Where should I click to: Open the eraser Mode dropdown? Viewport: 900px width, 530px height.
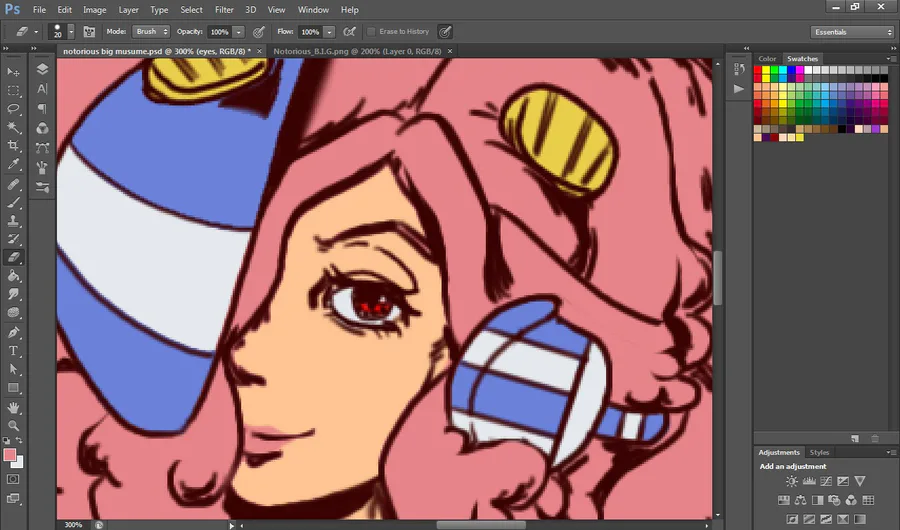151,32
